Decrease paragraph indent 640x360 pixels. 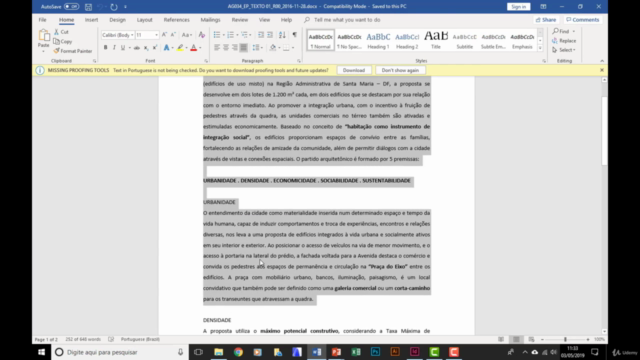point(261,35)
